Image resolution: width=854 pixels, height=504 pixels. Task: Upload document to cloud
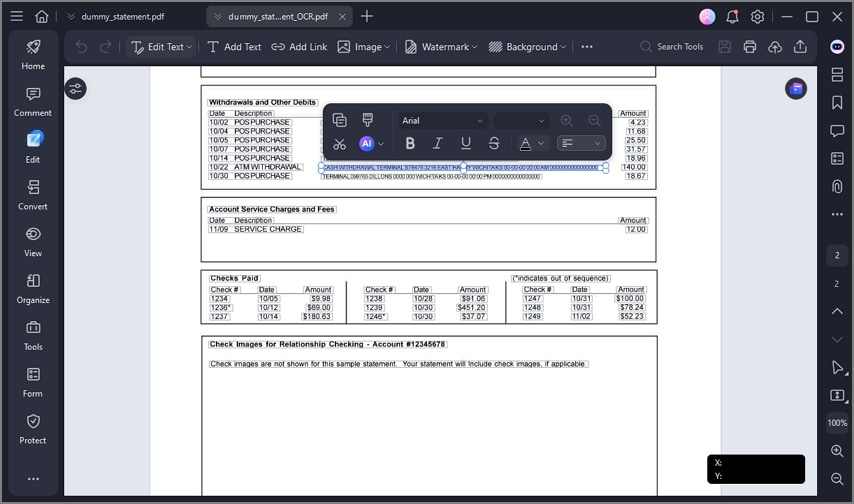775,47
